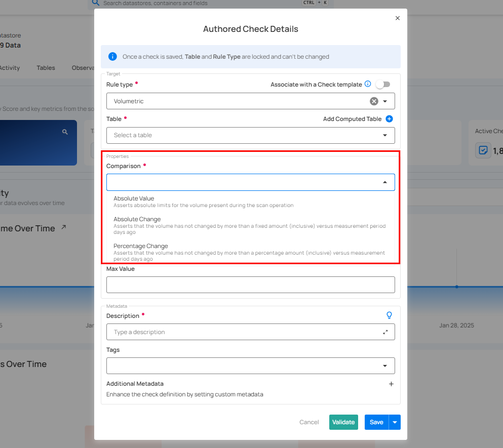Expand the description field using arrows icon

[x=385, y=332]
